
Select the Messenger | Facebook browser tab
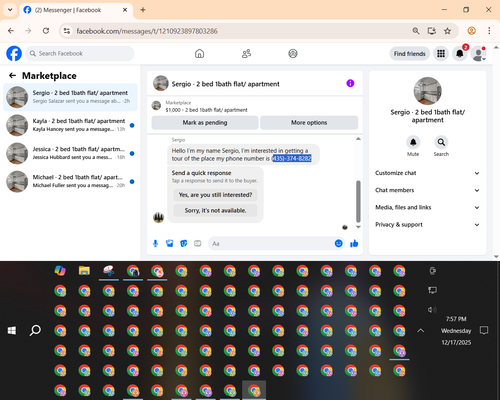click(x=76, y=10)
